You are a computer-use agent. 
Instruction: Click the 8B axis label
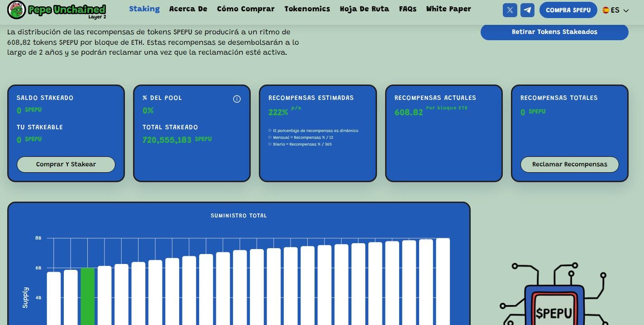[x=38, y=238]
